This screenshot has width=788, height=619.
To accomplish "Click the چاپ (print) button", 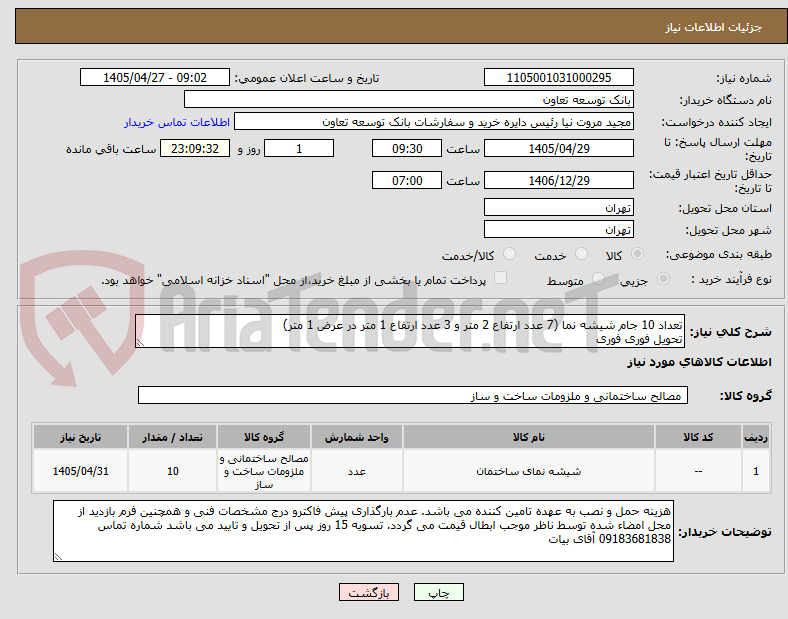I will (438, 592).
